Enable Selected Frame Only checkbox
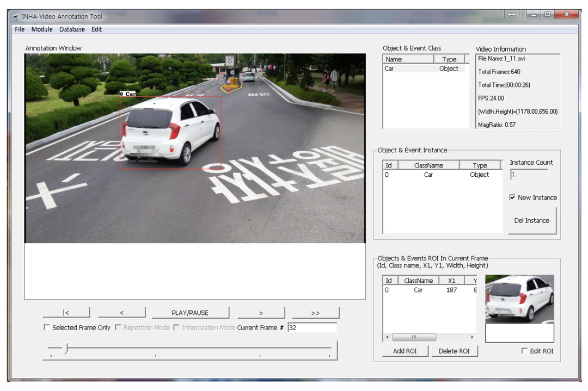The width and height of the screenshot is (588, 391). [x=47, y=328]
